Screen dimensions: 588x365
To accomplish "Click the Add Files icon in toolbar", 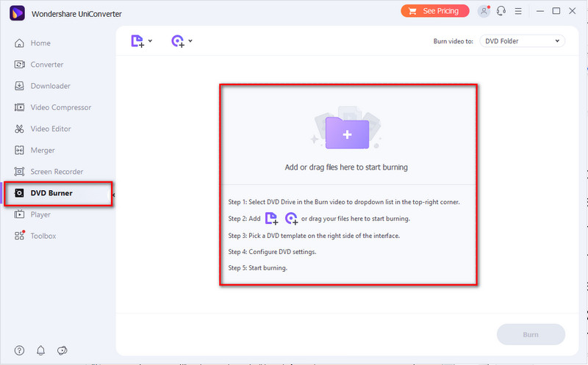I will tap(137, 42).
